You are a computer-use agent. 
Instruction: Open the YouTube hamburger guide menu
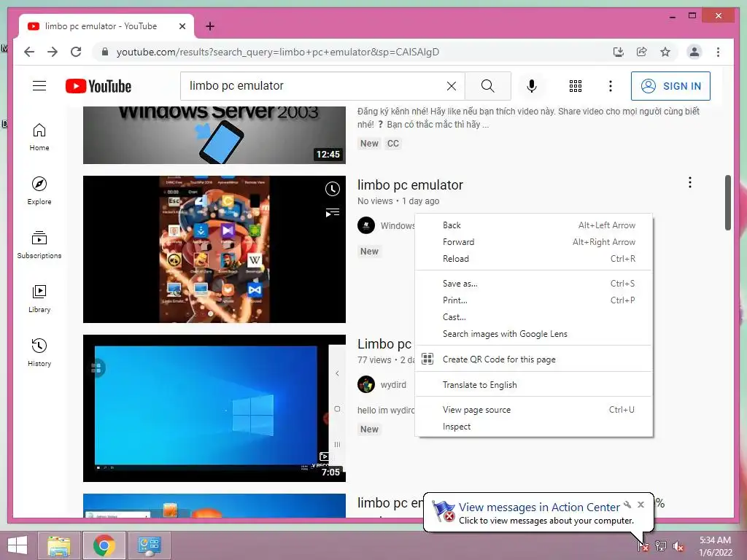39,86
